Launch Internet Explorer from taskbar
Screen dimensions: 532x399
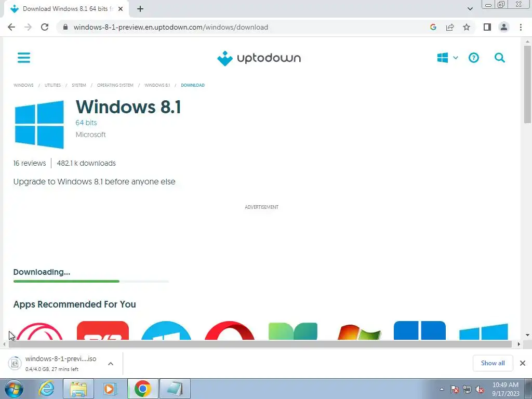(46, 389)
